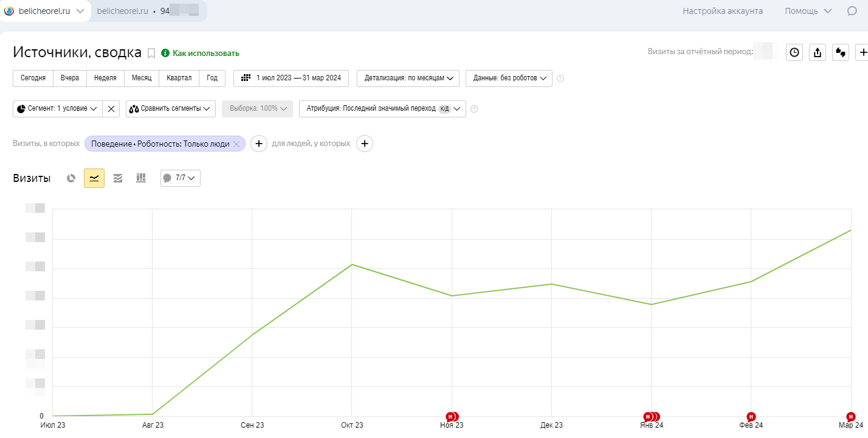Switch to the pie chart view
868x438 pixels.
71,178
